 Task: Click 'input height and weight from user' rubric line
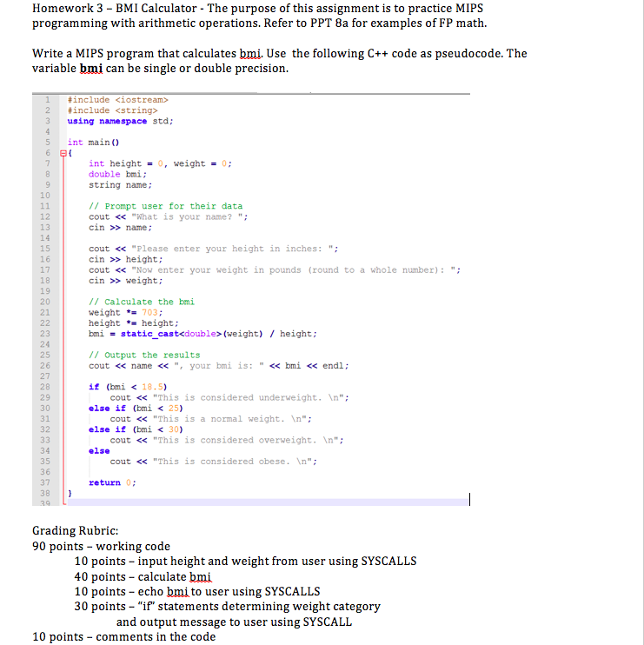click(x=245, y=562)
